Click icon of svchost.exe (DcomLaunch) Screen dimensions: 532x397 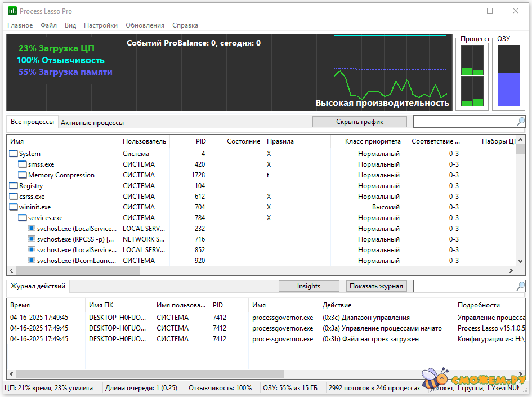point(32,260)
